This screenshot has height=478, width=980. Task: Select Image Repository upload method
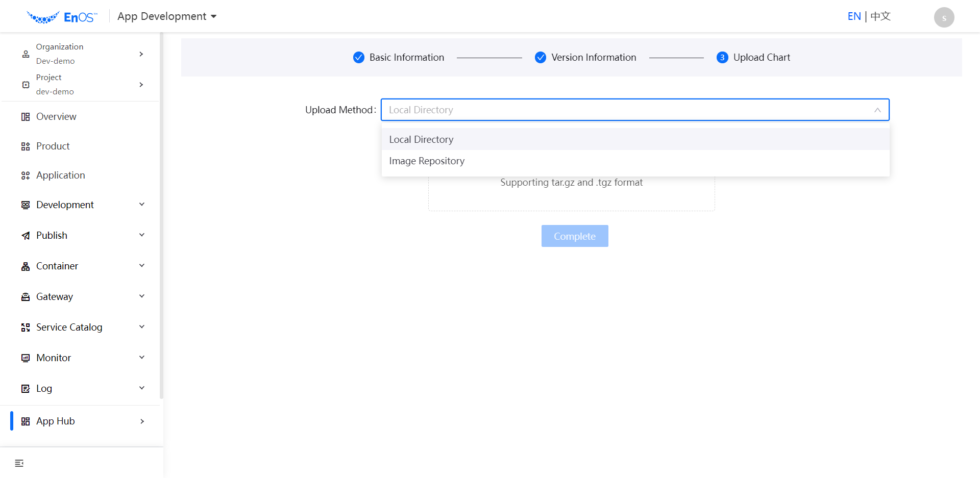click(427, 161)
